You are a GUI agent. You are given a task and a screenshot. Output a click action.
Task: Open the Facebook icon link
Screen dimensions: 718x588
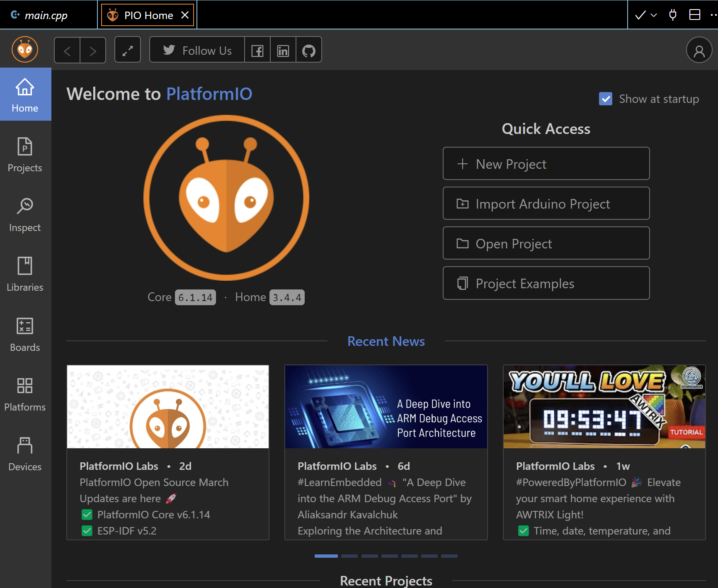pos(257,50)
